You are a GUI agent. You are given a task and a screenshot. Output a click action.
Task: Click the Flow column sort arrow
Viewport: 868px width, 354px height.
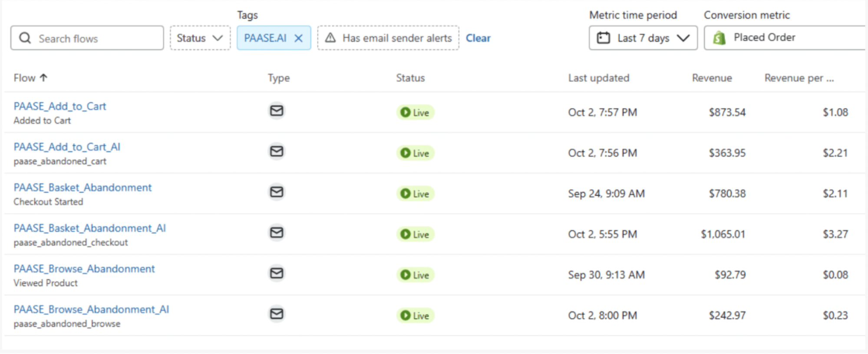pyautogui.click(x=43, y=78)
